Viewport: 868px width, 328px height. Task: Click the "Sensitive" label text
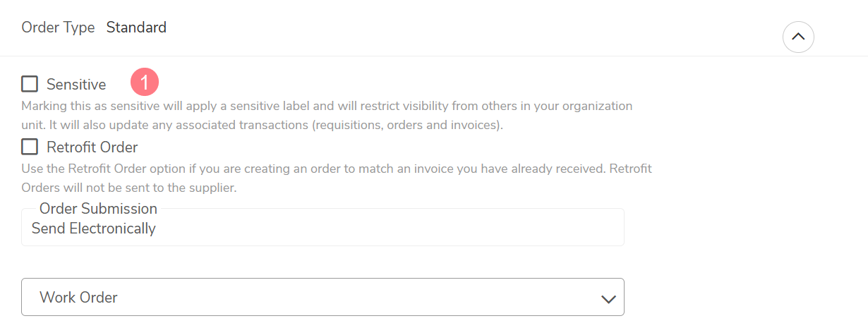tap(76, 85)
